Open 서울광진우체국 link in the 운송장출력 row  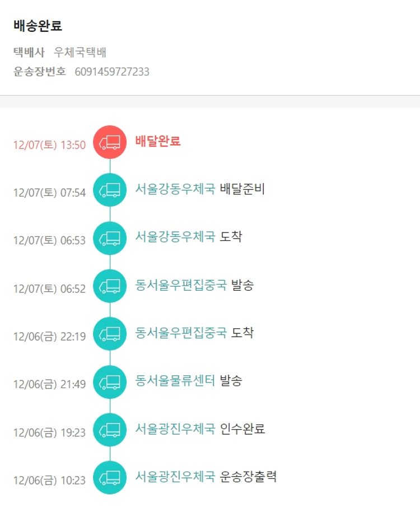point(175,477)
